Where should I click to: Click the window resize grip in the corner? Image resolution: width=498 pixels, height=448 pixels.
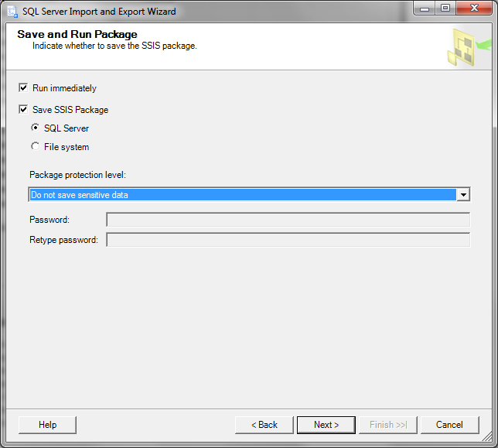coord(487,436)
